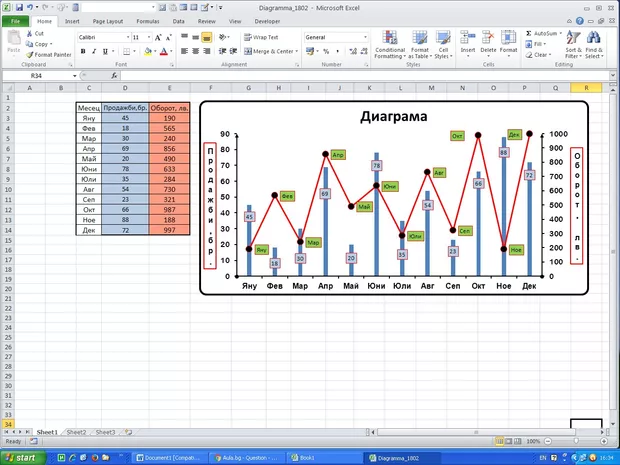Click the font color red A swatch
Screen dimensions: 620x465
[163, 51]
